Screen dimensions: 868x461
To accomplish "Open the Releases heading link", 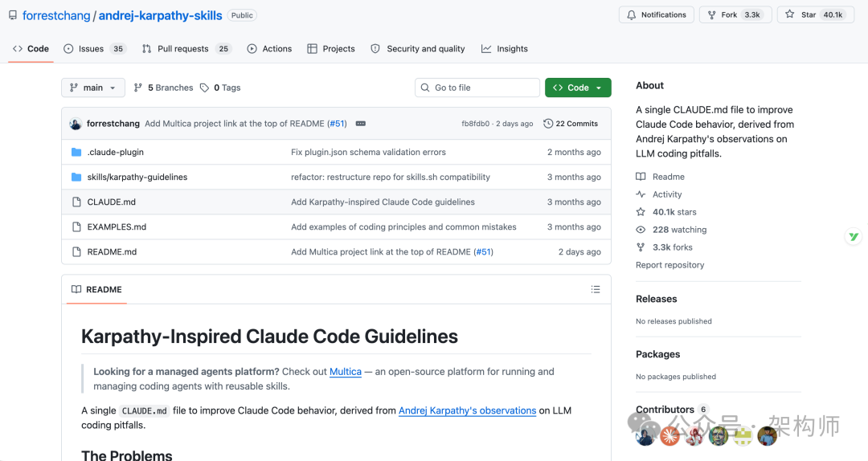I will pyautogui.click(x=656, y=299).
